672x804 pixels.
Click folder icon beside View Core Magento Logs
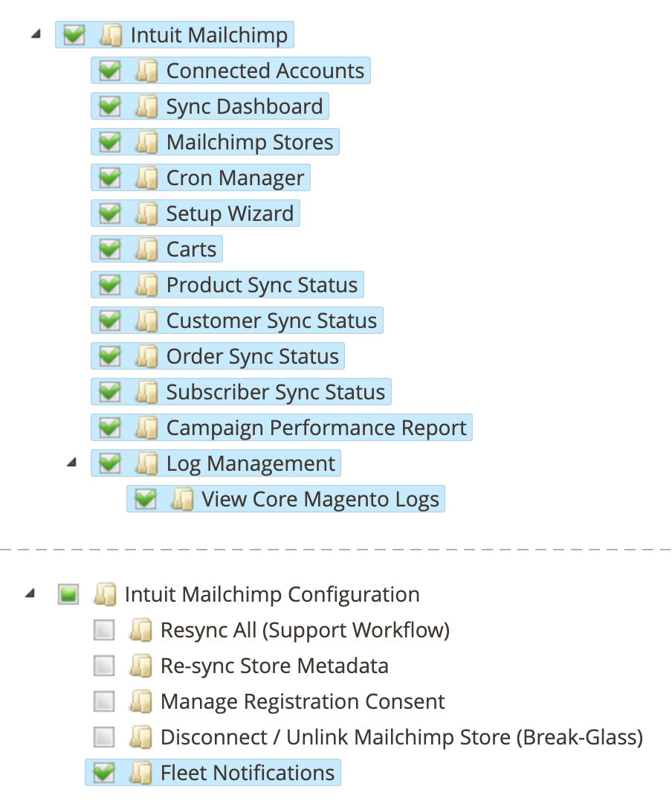pos(182,499)
